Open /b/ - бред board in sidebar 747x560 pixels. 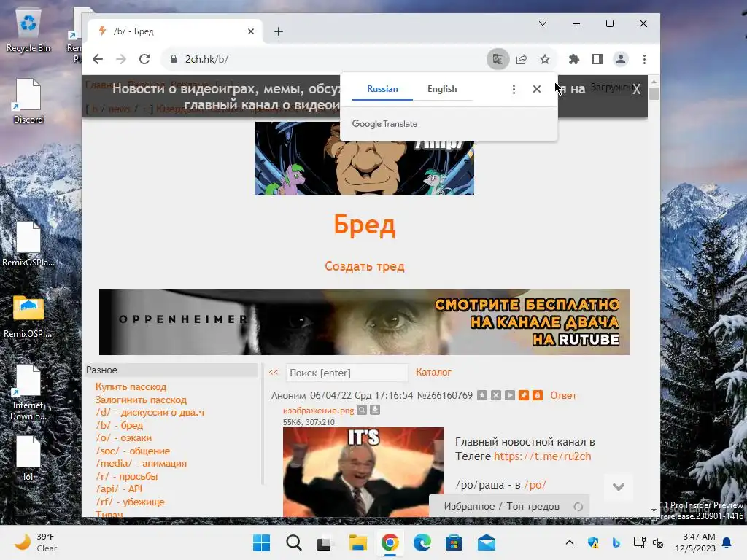[x=119, y=425]
